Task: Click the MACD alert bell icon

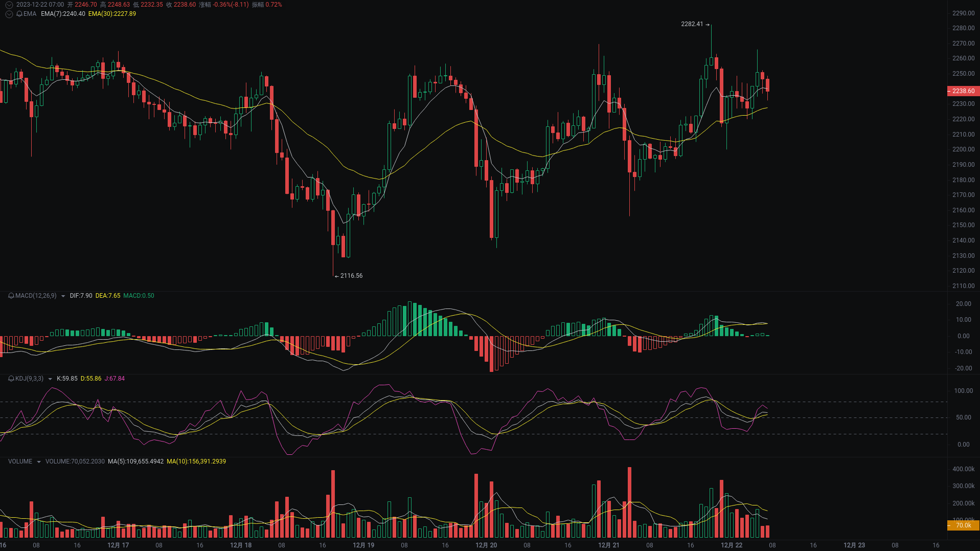Action: (11, 296)
